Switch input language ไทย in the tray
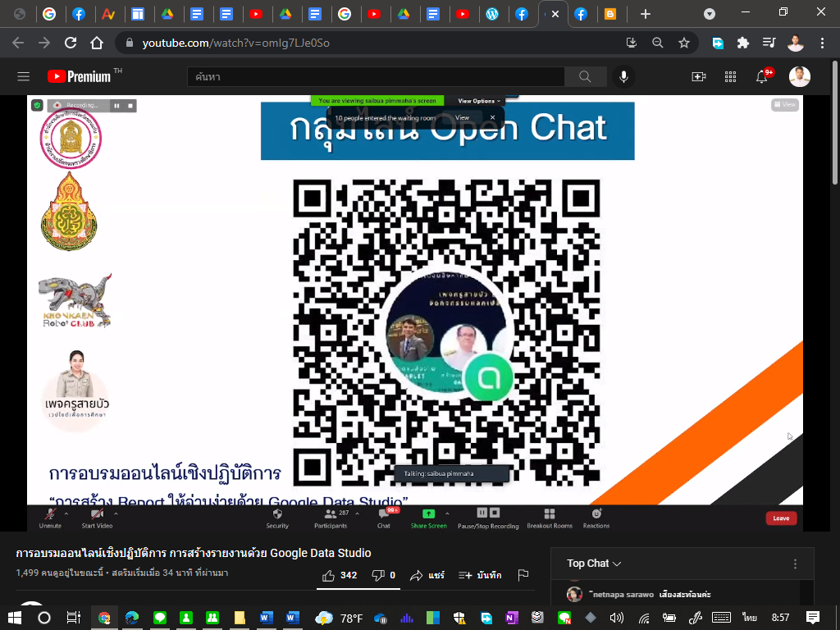 pos(749,618)
